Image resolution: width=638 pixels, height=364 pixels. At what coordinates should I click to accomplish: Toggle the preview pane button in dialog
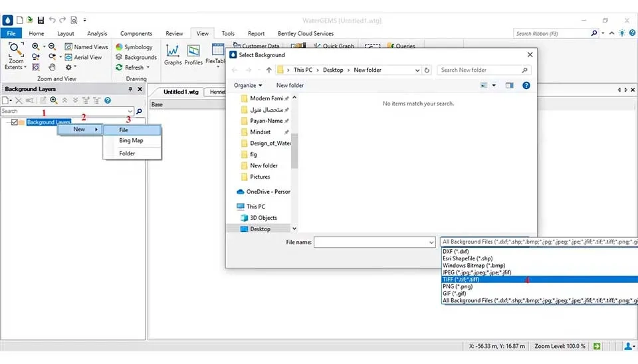click(x=510, y=85)
